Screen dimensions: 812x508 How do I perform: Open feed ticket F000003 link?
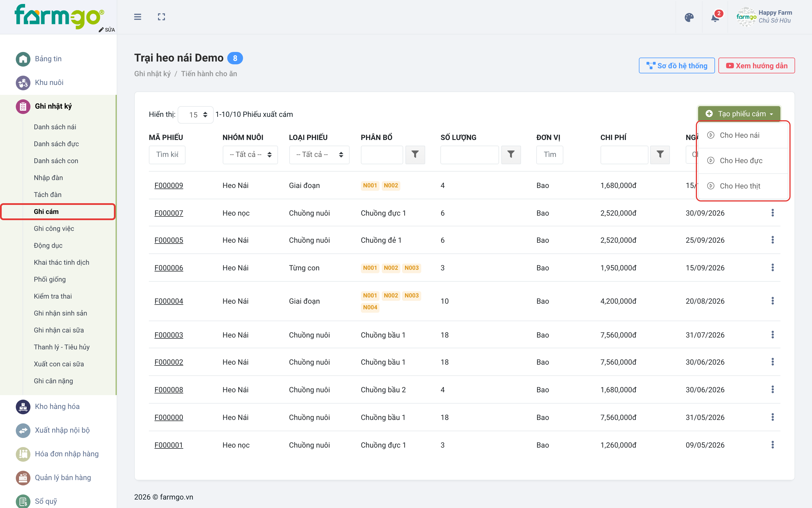pyautogui.click(x=169, y=335)
